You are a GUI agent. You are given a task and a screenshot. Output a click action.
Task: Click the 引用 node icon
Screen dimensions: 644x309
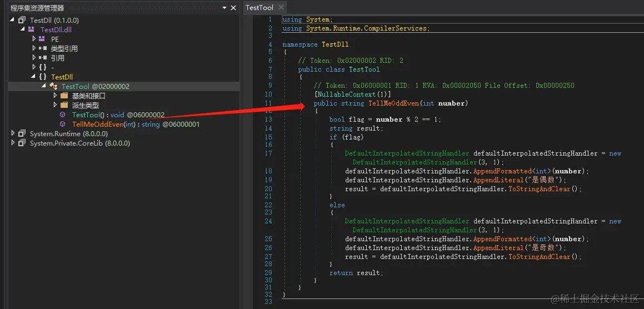click(x=43, y=58)
